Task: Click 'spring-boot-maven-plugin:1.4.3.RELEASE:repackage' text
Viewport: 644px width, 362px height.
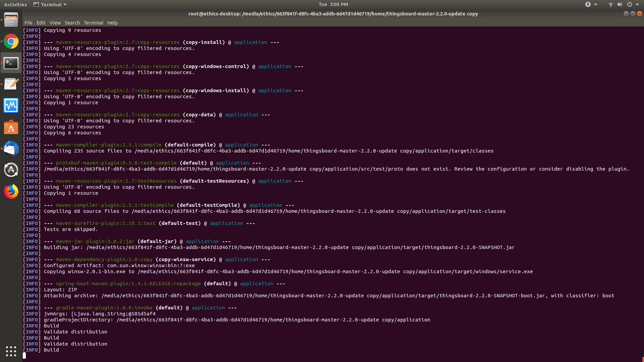Action: coord(128,284)
